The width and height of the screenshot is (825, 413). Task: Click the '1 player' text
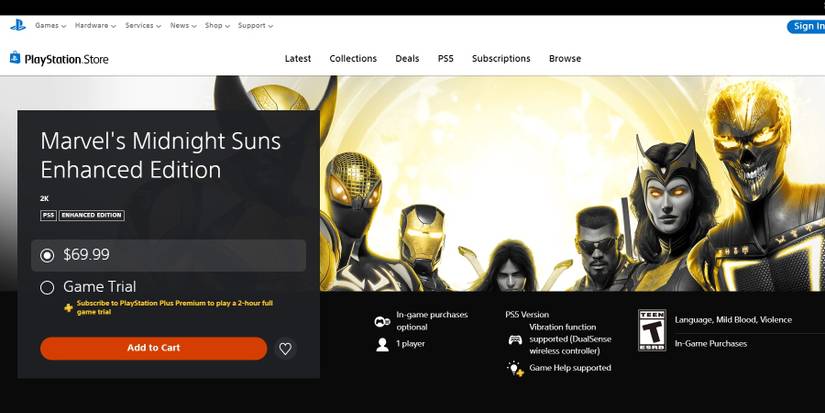pos(410,344)
